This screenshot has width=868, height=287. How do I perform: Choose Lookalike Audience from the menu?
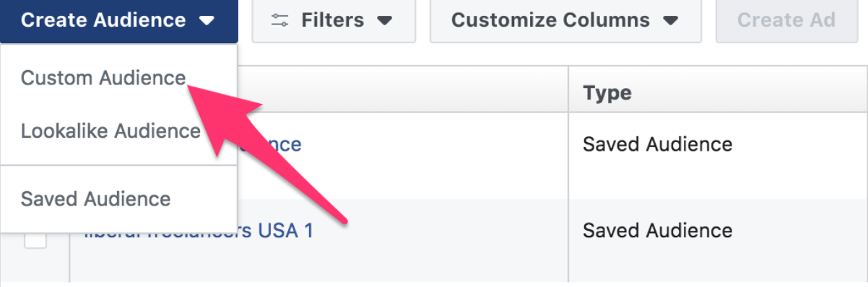click(x=110, y=131)
